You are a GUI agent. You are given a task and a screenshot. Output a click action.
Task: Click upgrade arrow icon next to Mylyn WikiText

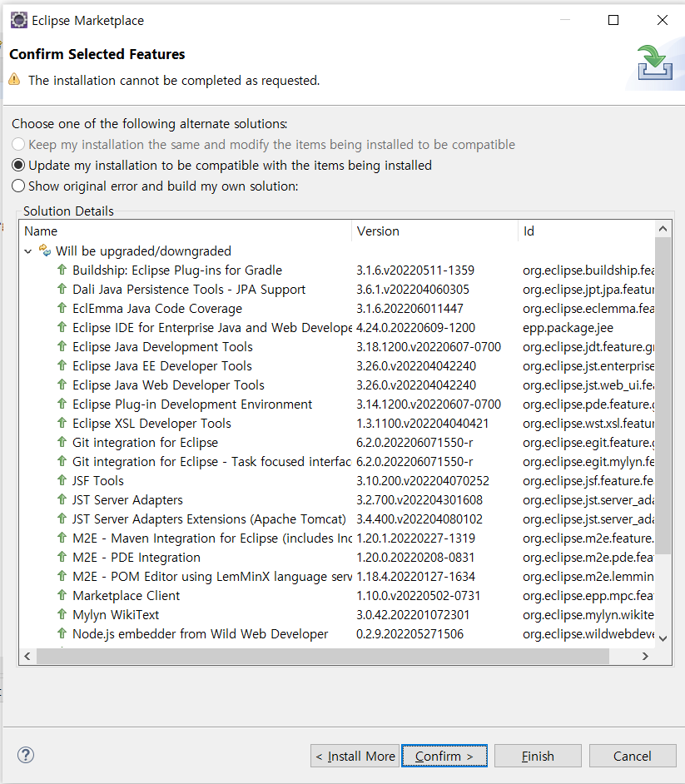pos(62,614)
